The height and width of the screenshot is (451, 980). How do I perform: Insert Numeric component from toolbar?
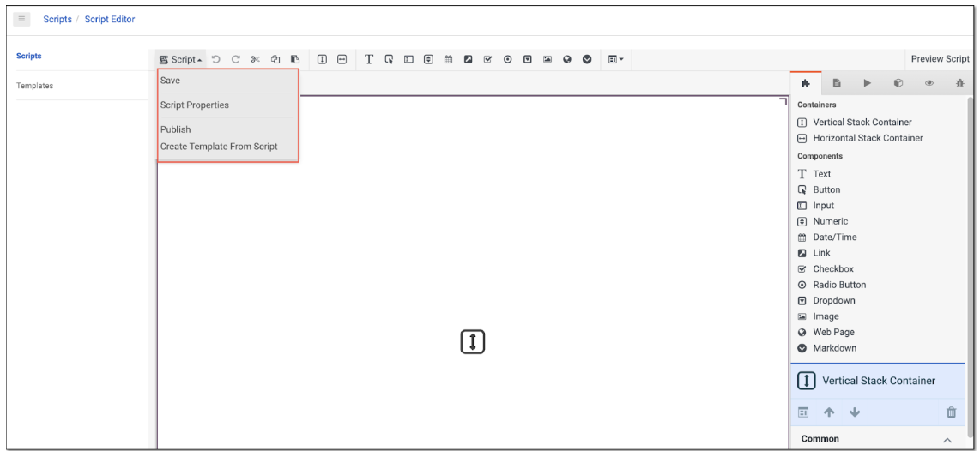pos(428,59)
